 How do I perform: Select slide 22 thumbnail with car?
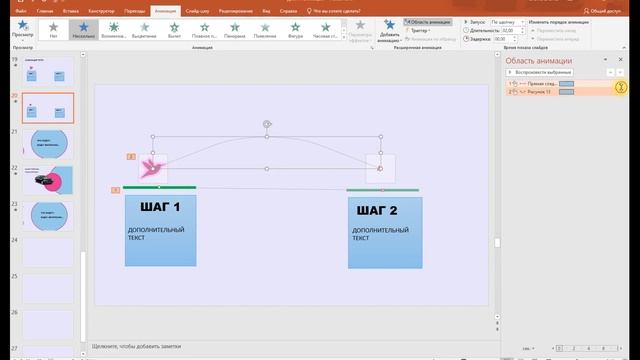point(48,180)
